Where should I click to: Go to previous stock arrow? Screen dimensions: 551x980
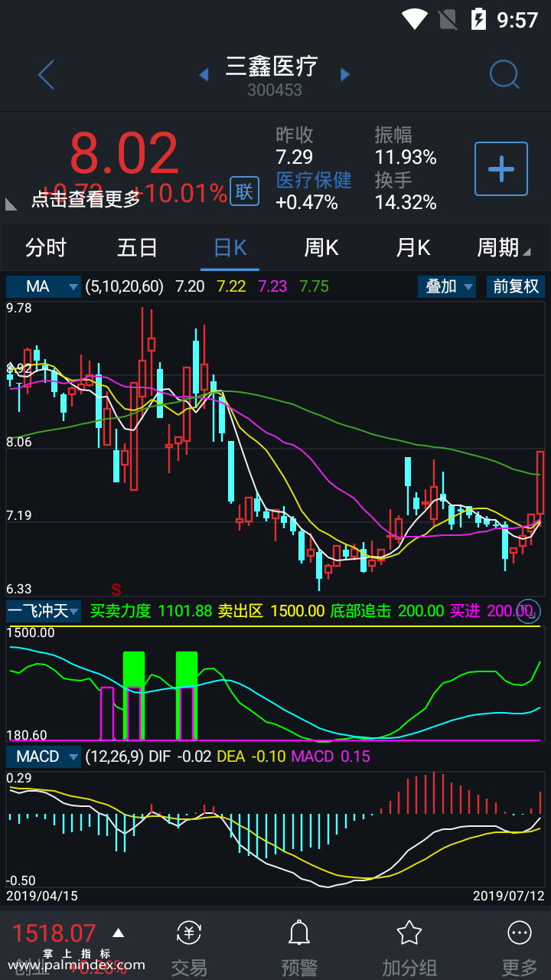(204, 75)
